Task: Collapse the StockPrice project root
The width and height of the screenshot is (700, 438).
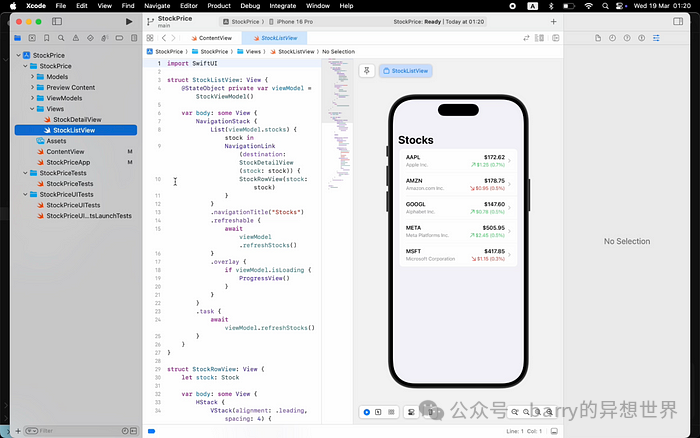Action: coord(18,55)
